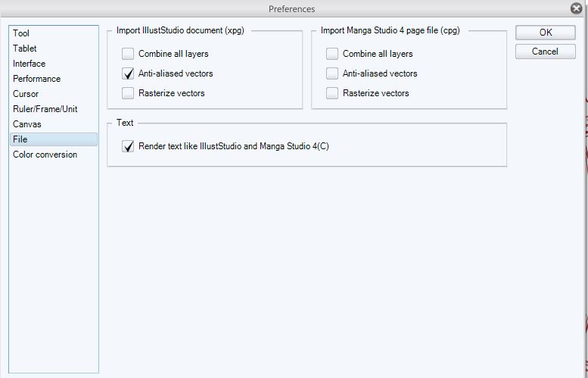
Task: Enable Anti-aliased vectors for Manga Studio 4
Action: coord(332,73)
